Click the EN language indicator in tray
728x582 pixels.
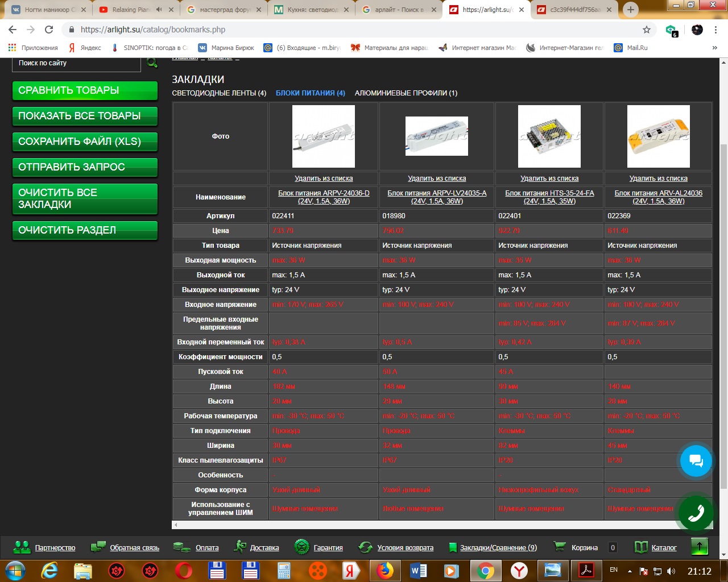tap(614, 569)
